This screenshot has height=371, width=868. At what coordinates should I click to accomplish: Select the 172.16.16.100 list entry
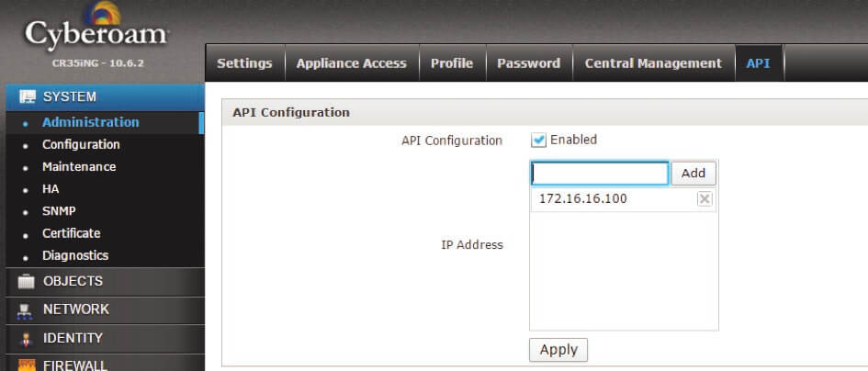pos(624,199)
